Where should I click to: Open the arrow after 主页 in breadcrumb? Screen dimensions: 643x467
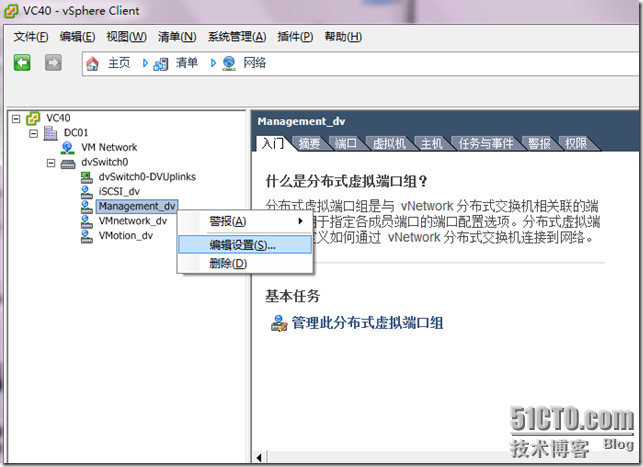145,63
